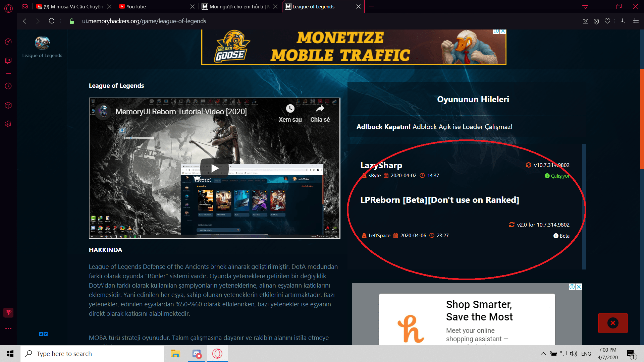Click the Beta status label

click(565, 236)
